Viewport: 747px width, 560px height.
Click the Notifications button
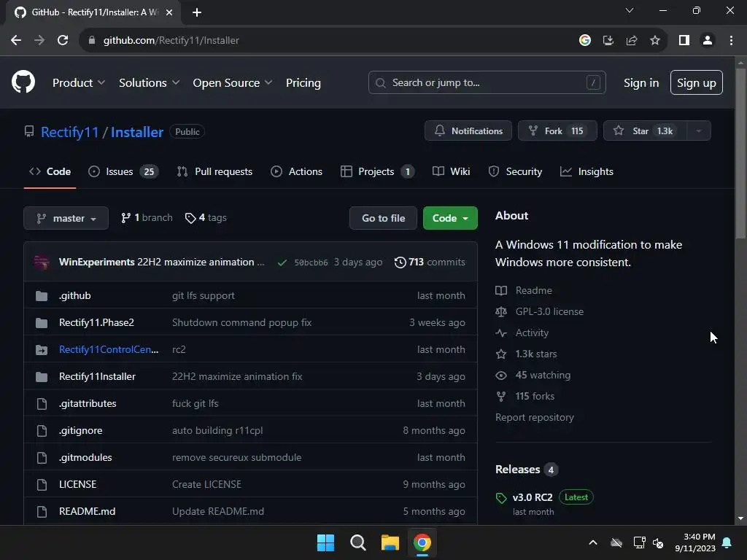click(x=468, y=131)
